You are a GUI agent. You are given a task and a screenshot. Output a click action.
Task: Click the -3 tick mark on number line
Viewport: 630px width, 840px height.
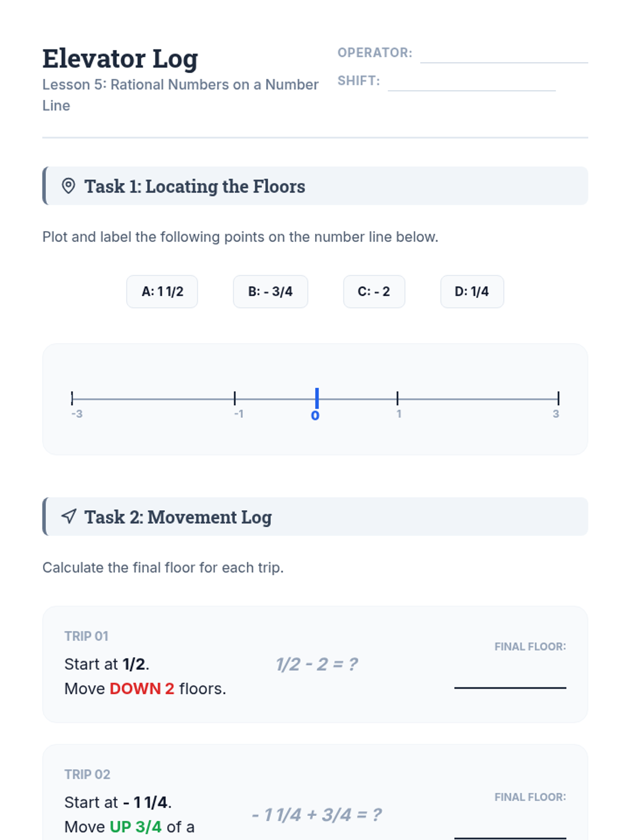(72, 398)
